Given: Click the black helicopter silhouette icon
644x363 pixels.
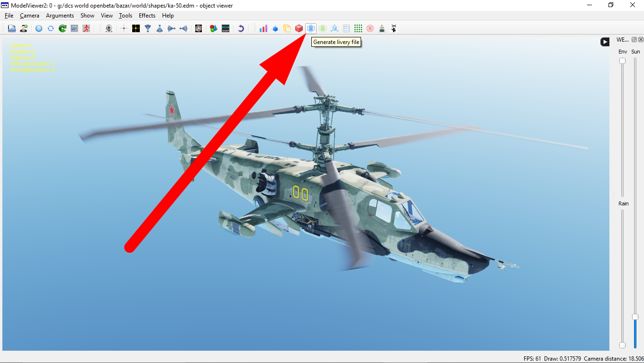Looking at the screenshot, I should pyautogui.click(x=394, y=28).
